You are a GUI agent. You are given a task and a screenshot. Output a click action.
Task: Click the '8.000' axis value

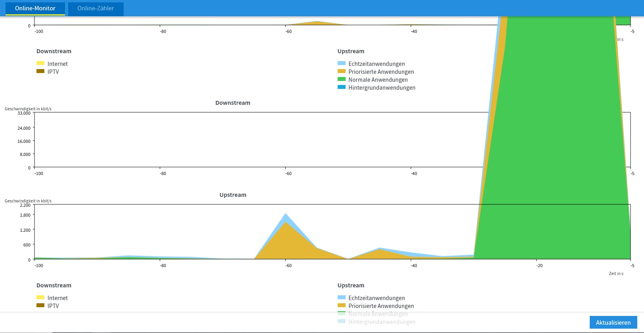pos(25,154)
